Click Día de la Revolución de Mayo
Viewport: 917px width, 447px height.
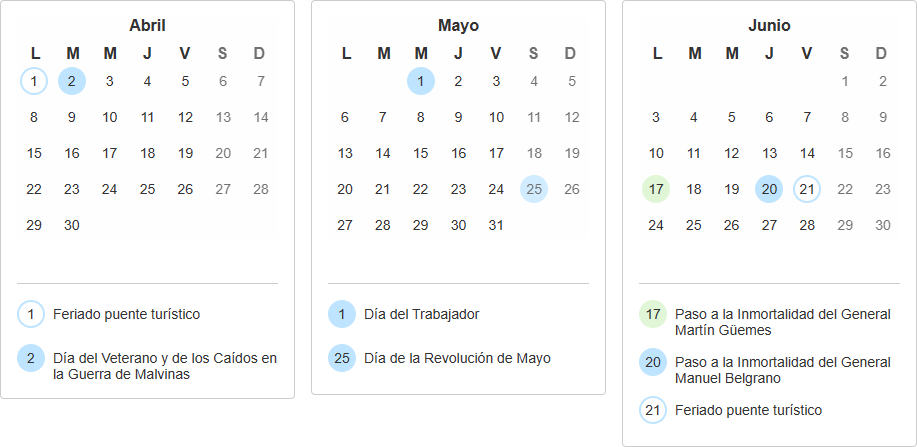[x=457, y=358]
